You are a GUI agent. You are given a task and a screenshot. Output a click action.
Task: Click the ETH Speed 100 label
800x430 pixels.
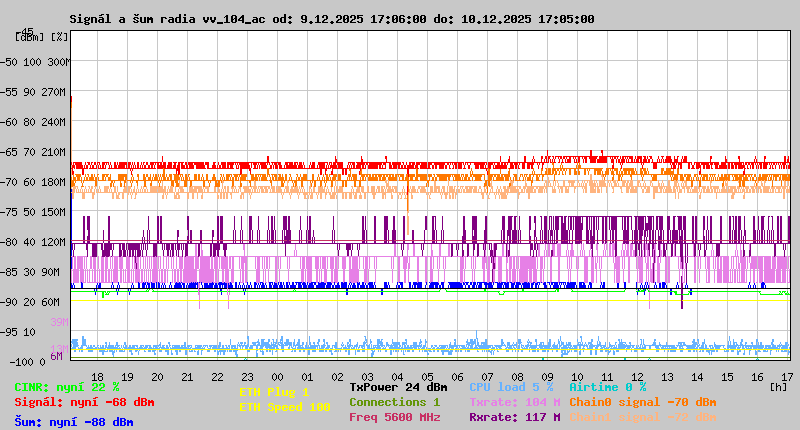284,407
